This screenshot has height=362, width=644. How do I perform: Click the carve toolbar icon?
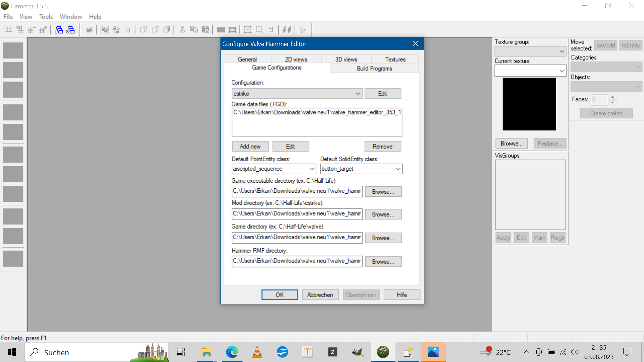pyautogui.click(x=89, y=30)
